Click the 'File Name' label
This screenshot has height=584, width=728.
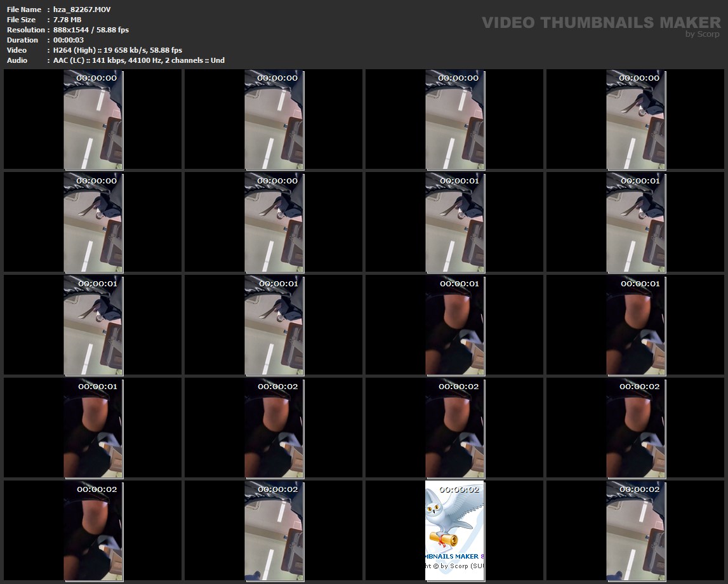point(24,10)
